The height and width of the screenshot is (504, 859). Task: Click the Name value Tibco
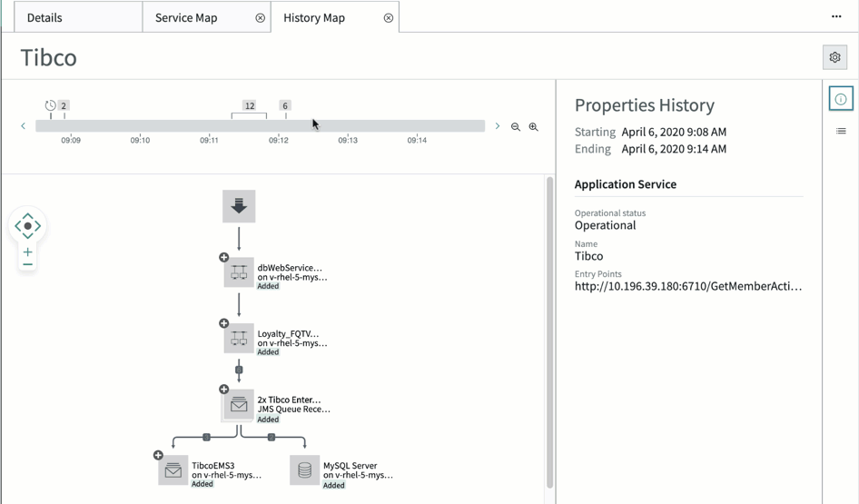tap(589, 256)
